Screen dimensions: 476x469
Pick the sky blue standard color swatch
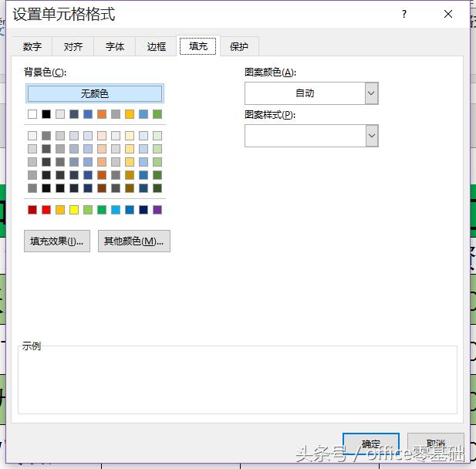click(x=116, y=210)
